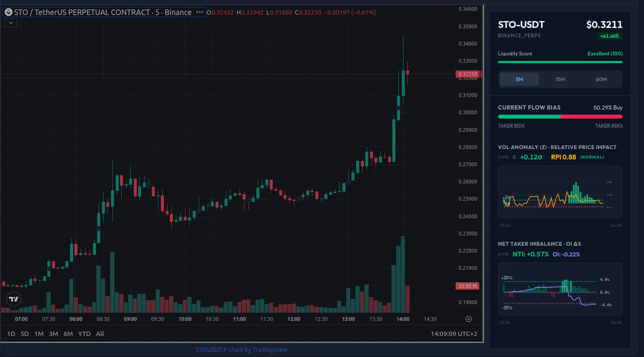Screen dimensions: 644x357
Task: Open the legend's three-dot more options
Action: point(200,12)
